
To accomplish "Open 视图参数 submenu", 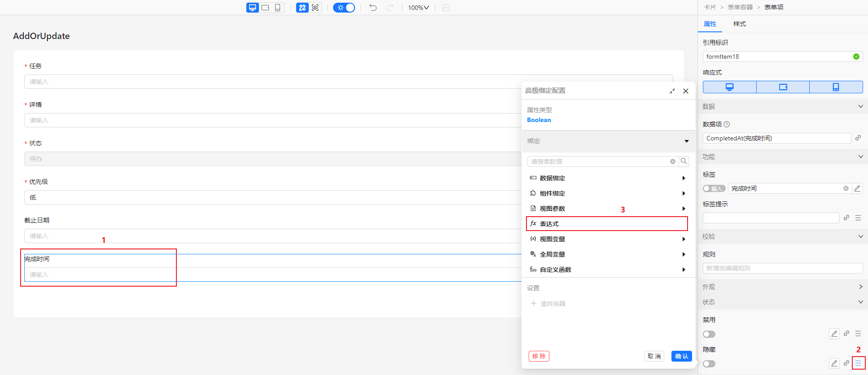I will (x=607, y=209).
